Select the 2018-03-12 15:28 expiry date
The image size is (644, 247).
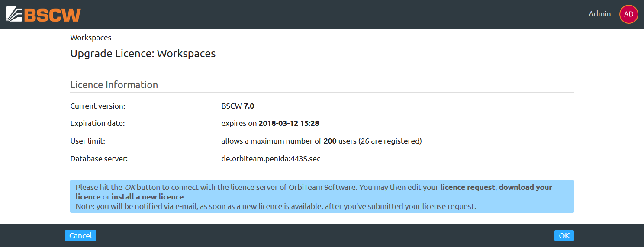(289, 123)
